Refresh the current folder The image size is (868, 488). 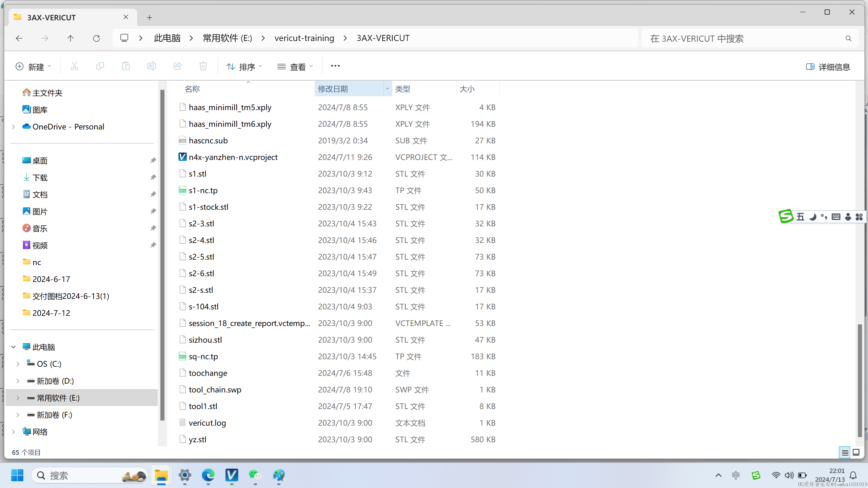point(96,38)
